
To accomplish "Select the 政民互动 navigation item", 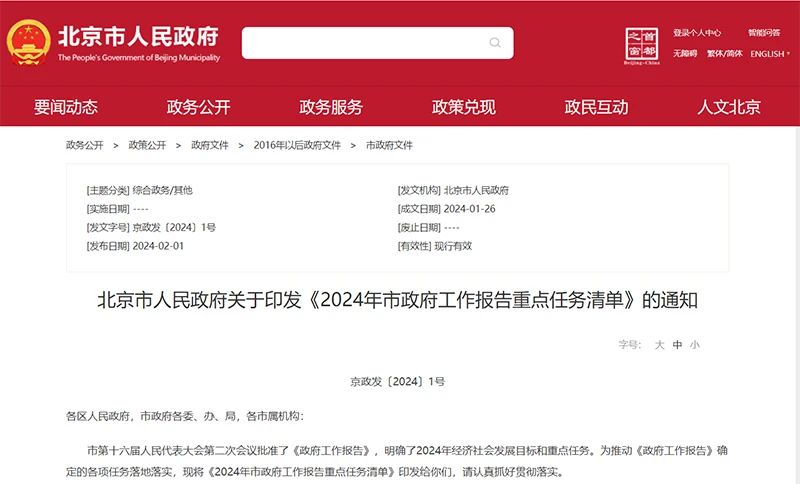I will click(596, 107).
